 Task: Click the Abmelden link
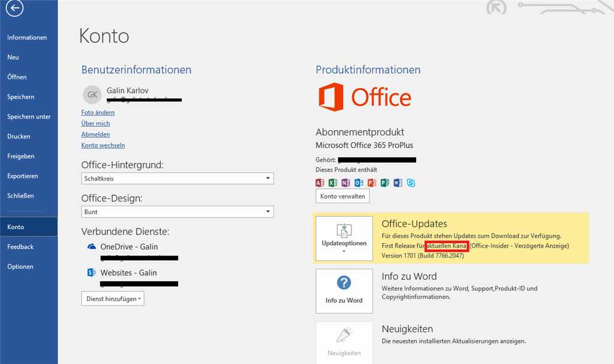click(x=95, y=134)
